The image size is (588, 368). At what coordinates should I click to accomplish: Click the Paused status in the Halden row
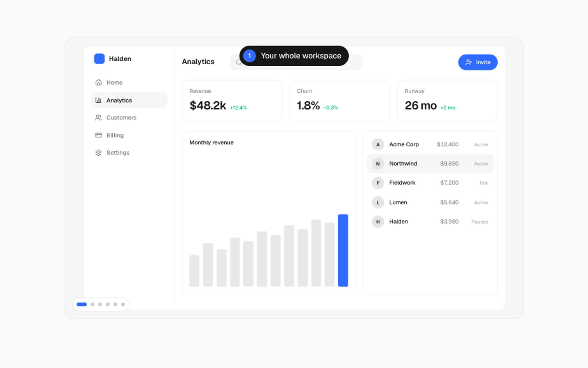480,222
